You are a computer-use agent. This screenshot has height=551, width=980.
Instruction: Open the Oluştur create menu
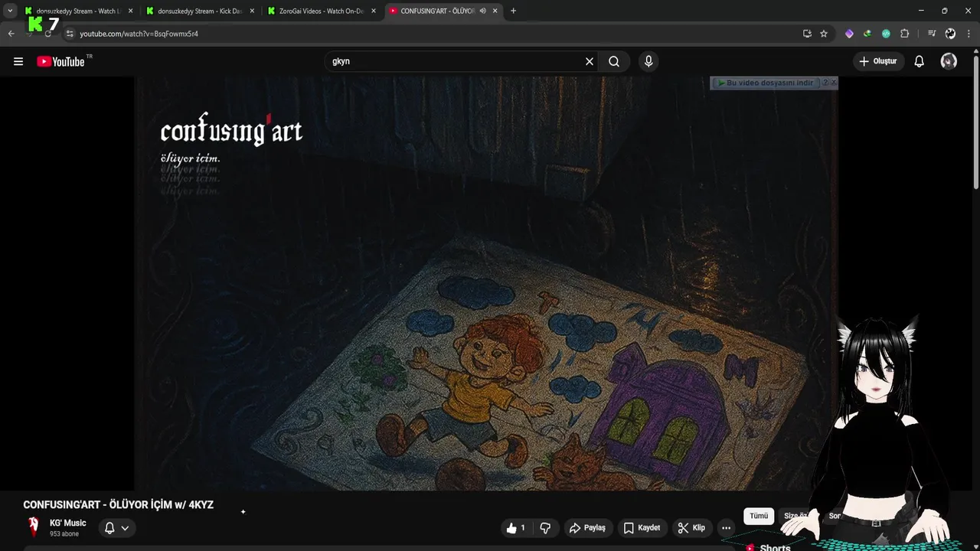878,61
